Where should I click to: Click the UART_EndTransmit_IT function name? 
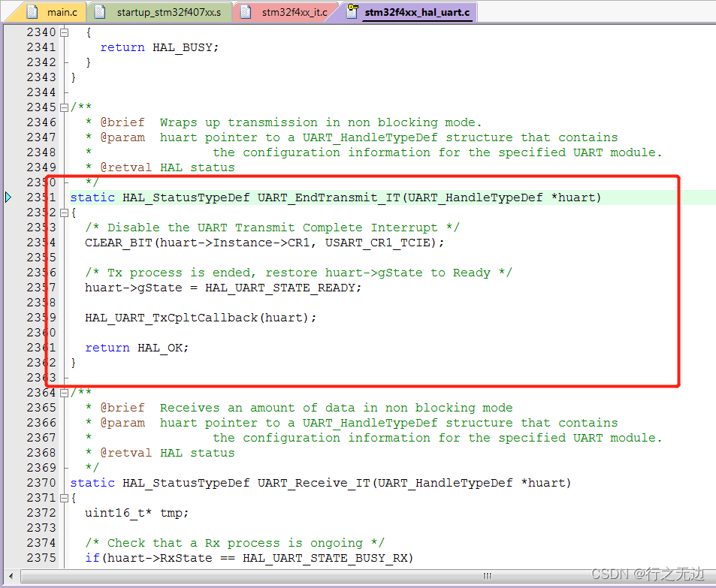(x=329, y=198)
